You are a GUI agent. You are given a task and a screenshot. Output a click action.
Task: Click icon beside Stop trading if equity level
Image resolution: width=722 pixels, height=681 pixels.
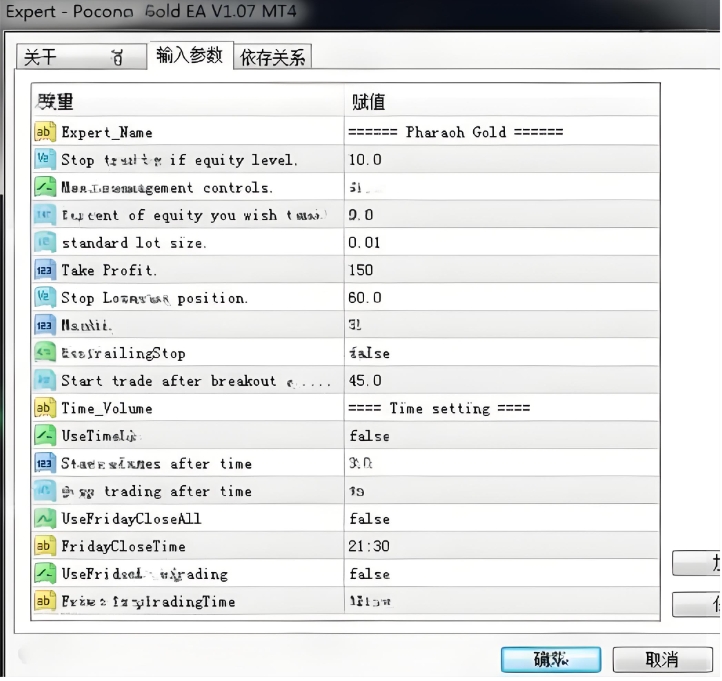coord(45,160)
